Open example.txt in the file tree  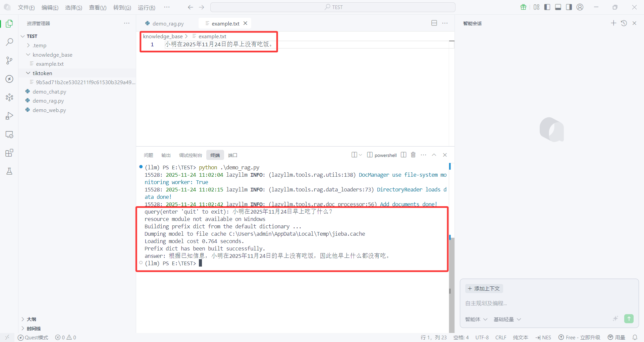click(x=50, y=64)
